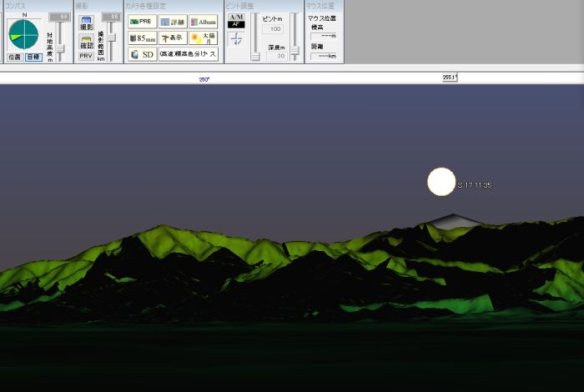The width and height of the screenshot is (584, 392).
Task: Click the sun disc in the landscape view
Action: coord(441,182)
